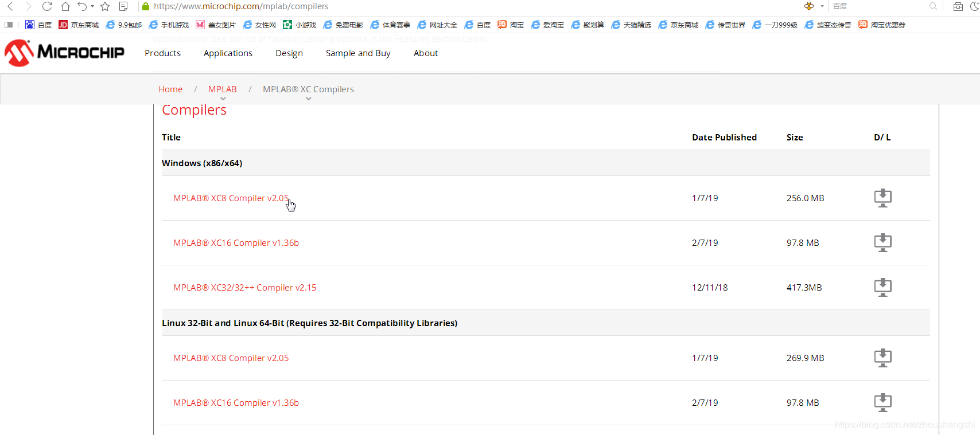This screenshot has width=980, height=435.
Task: Click the browser Forward arrow
Action: (x=29, y=6)
